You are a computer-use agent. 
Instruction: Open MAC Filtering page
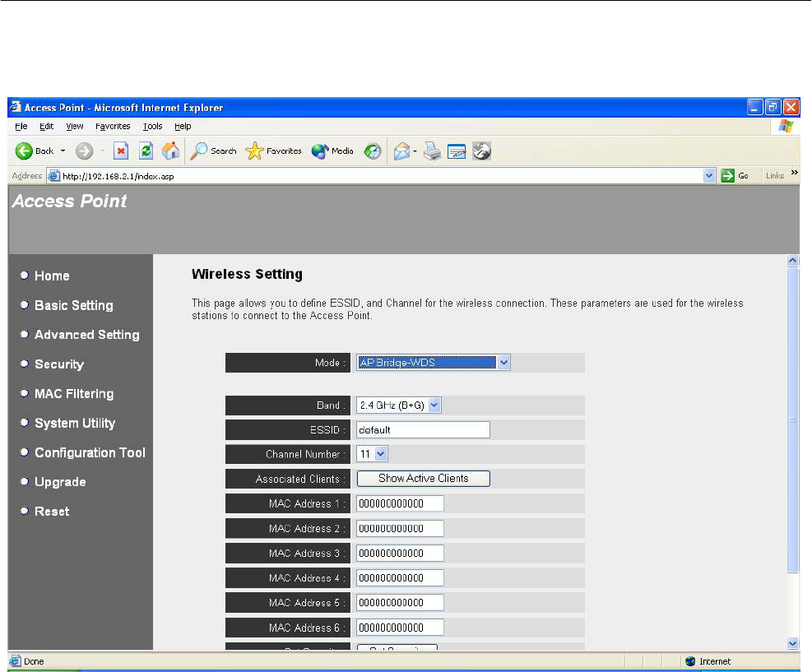coord(74,394)
